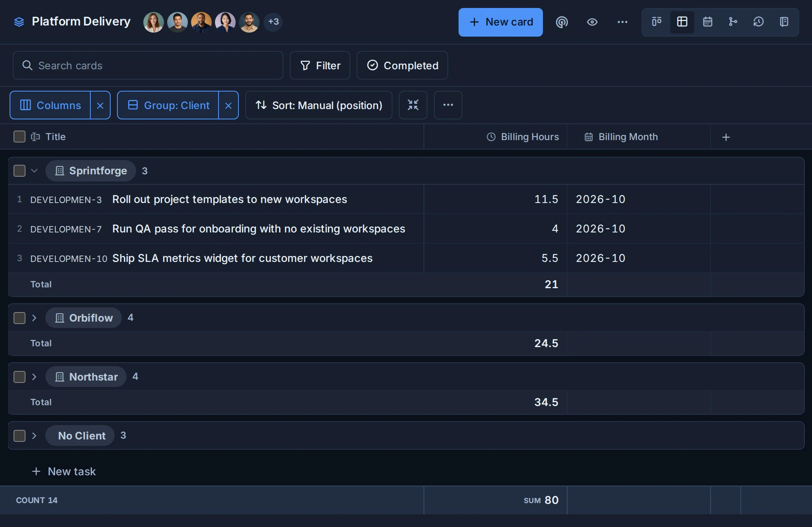The width and height of the screenshot is (812, 527).
Task: Check the Sprintforge group checkbox
Action: pos(20,171)
